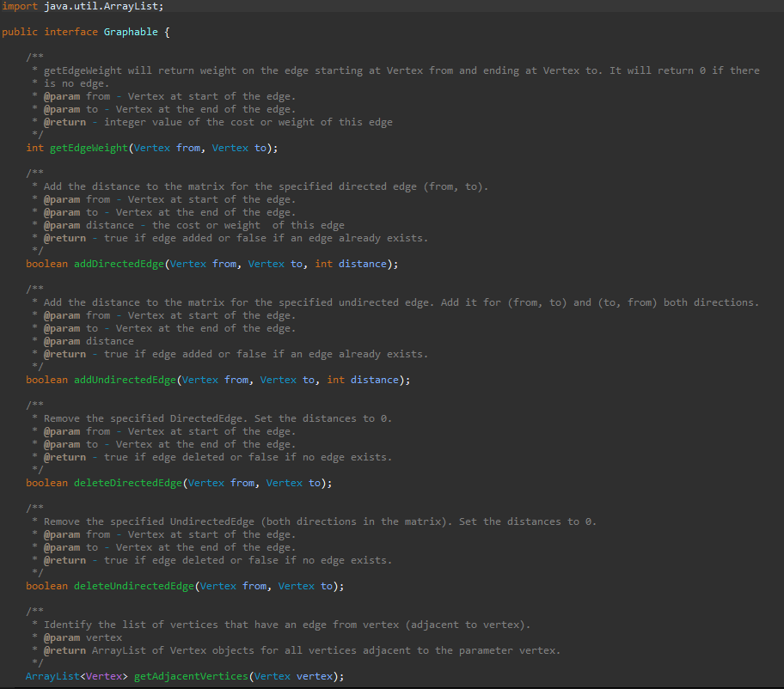
Task: Click the 'public' keyword in the interface declaration
Action: click(x=20, y=32)
